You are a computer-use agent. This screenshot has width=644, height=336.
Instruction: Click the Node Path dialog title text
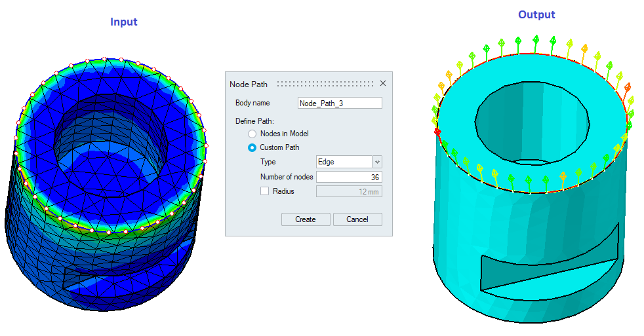(249, 84)
